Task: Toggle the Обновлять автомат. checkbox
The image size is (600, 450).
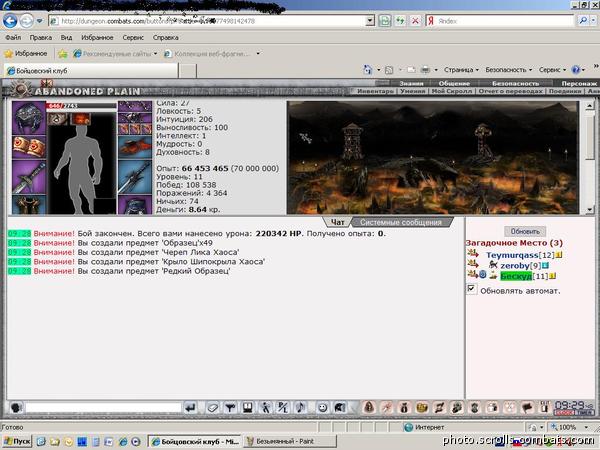Action: tap(471, 289)
